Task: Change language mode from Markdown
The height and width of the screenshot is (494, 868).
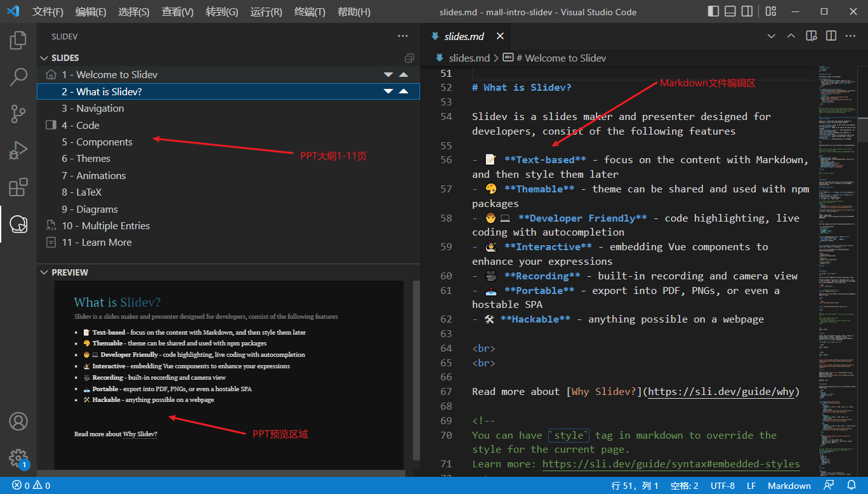Action: (x=789, y=486)
